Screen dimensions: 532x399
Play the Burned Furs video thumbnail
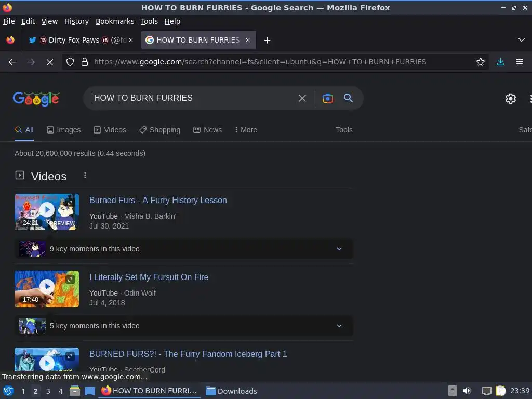pyautogui.click(x=47, y=212)
